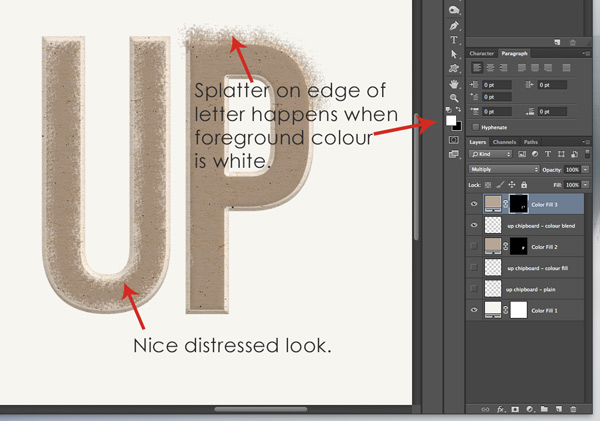This screenshot has width=600, height=421.
Task: Click the white foreground colour swatch
Action: click(x=450, y=119)
